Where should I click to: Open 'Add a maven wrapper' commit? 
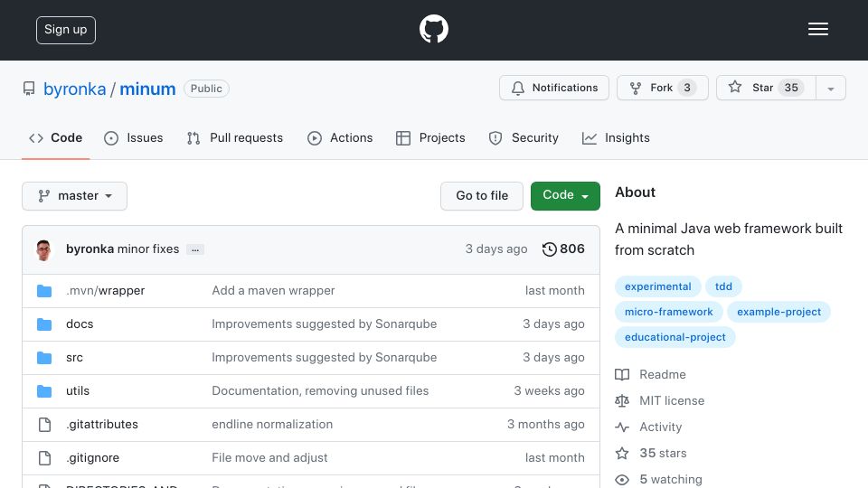[273, 290]
